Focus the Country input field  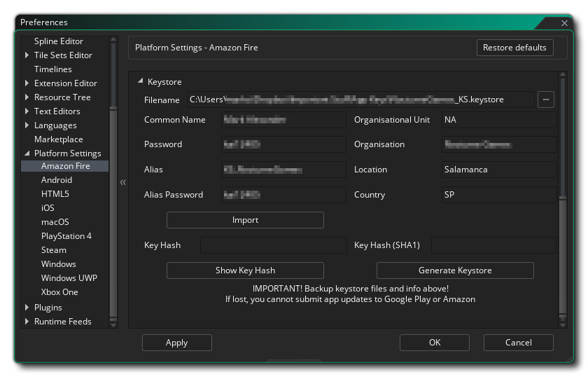(498, 195)
